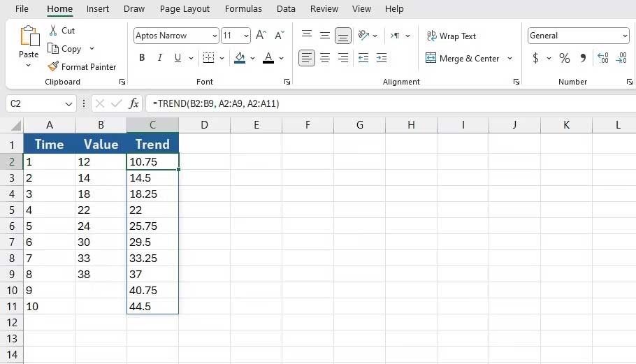Switch to the Formulas tab
The width and height of the screenshot is (636, 364).
(243, 9)
